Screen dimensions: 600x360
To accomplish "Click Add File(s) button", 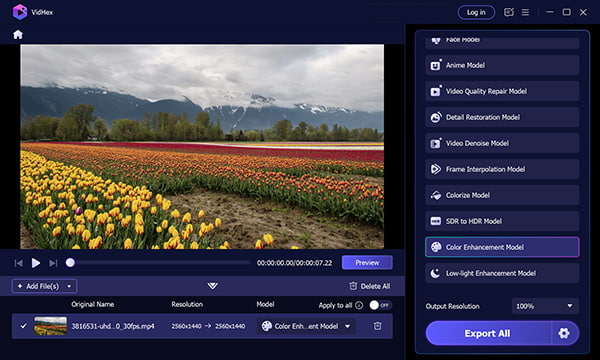I will pyautogui.click(x=38, y=286).
